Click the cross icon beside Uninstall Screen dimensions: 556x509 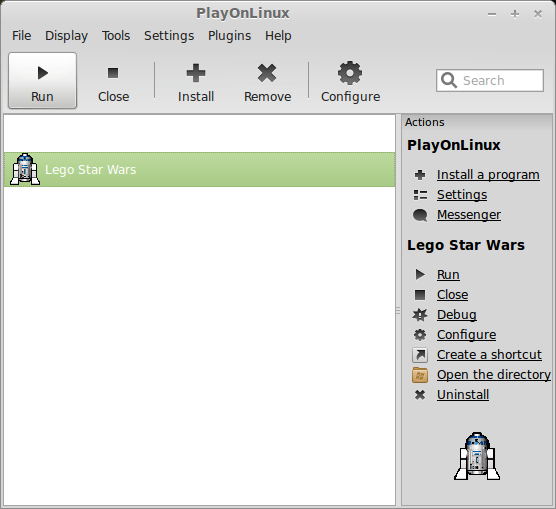pos(420,395)
